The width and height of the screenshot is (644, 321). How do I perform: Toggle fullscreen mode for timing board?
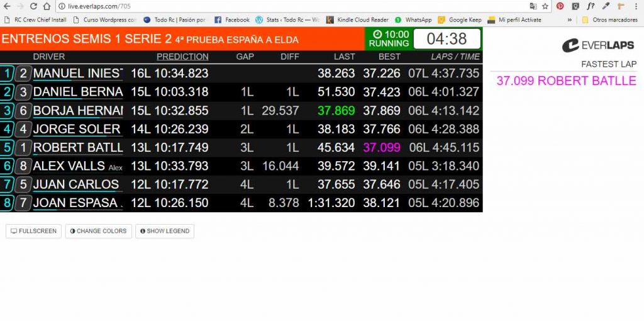click(x=34, y=231)
